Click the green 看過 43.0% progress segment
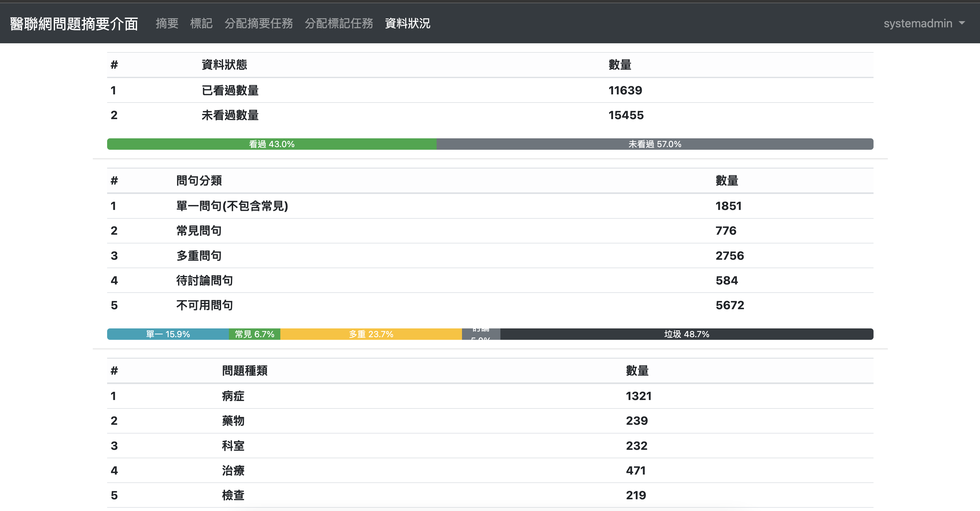Screen dimensions: 980x511 point(272,144)
